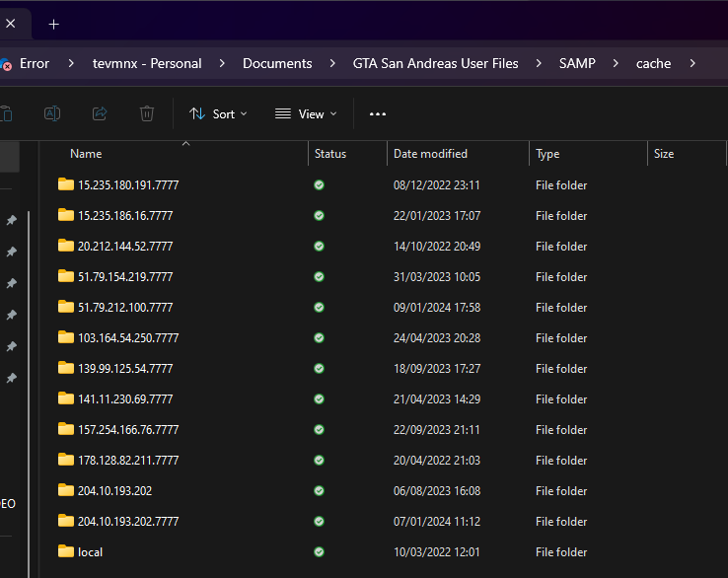Click date 14/10/2022 20:49
Screen dimensions: 728x578
(437, 247)
